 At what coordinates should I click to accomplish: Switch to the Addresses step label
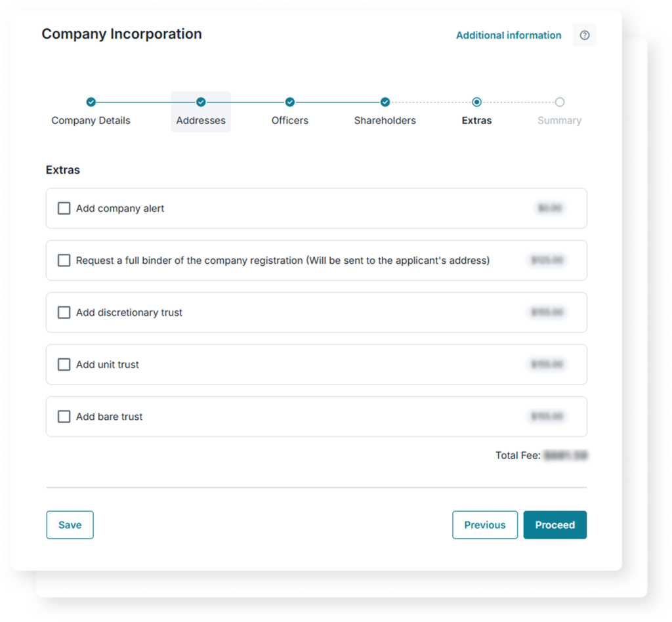[201, 121]
